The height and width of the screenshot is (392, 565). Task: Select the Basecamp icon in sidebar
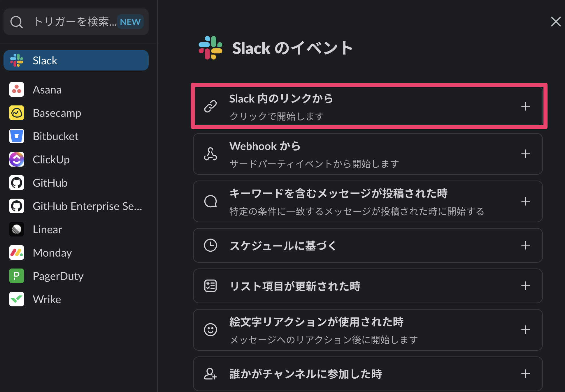(17, 113)
